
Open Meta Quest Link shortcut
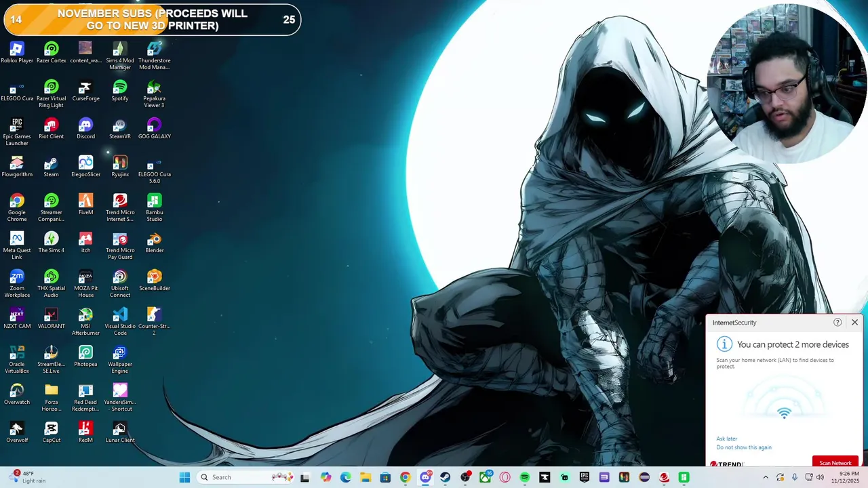17,245
